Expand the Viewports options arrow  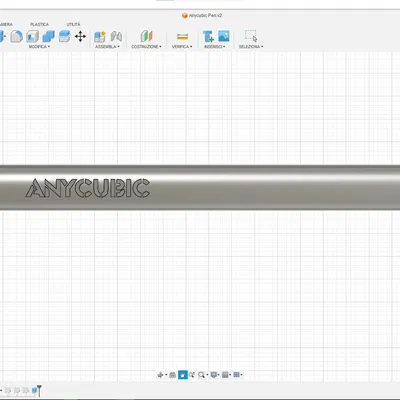[241, 375]
